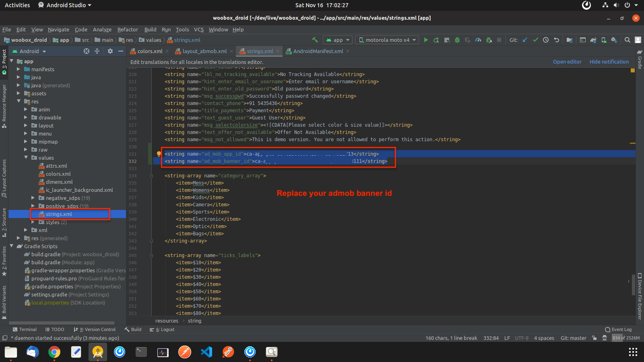Image resolution: width=644 pixels, height=362 pixels.
Task: Open the File menu
Action: (x=6, y=29)
